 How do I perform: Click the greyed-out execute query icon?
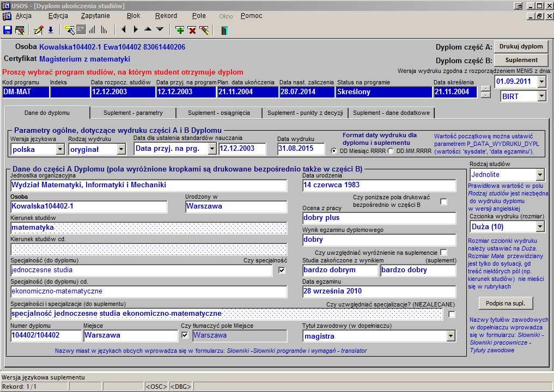[x=81, y=30]
